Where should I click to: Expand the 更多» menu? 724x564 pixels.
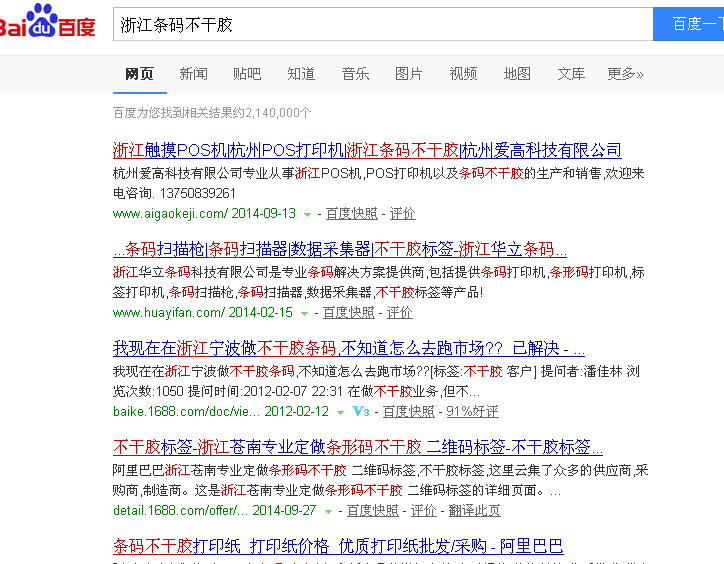tap(625, 74)
